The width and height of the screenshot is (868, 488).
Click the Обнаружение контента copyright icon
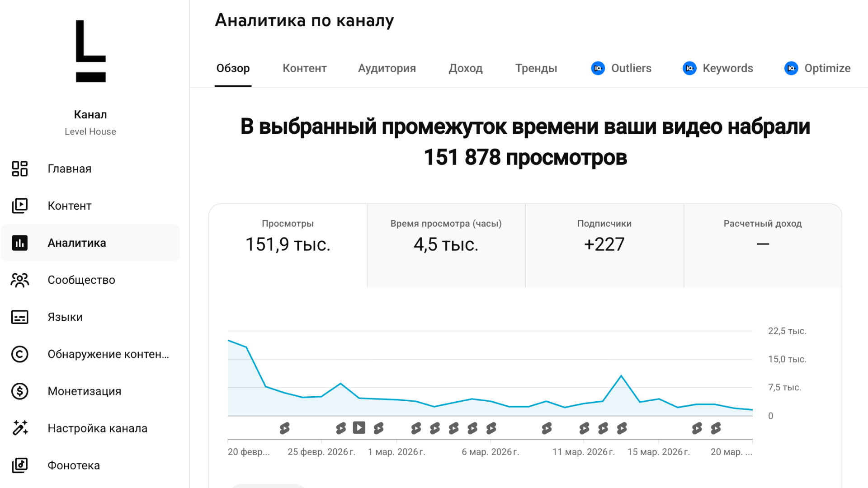click(19, 354)
